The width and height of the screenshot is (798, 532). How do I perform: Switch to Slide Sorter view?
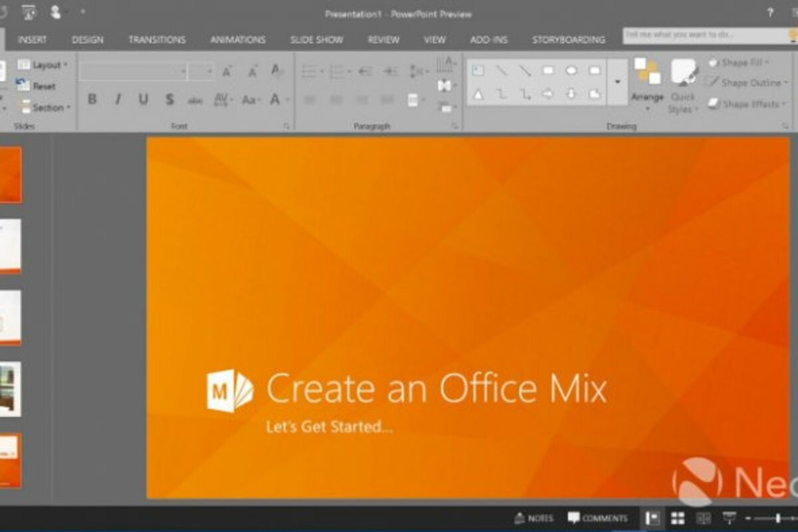click(678, 518)
